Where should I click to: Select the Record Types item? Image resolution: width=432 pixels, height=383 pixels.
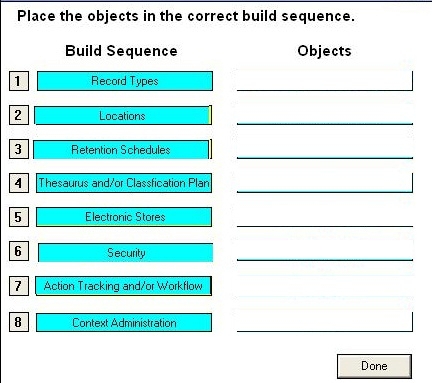125,81
